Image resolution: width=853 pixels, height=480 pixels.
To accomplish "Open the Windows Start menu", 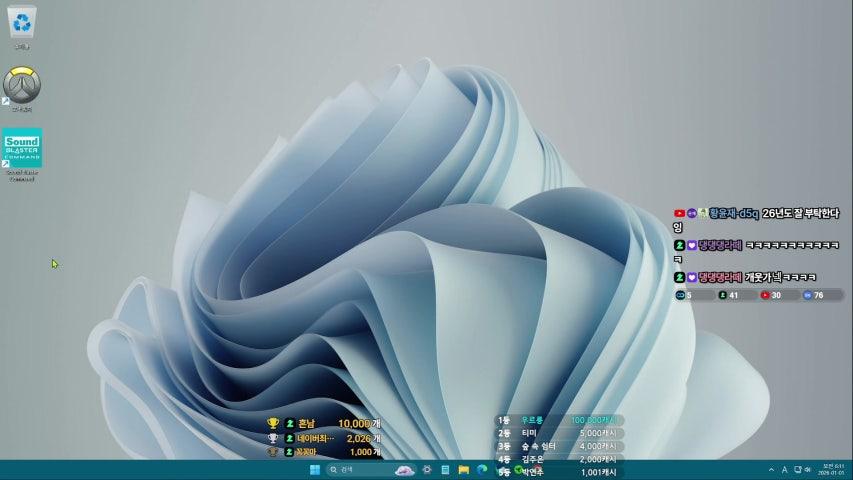I will pyautogui.click(x=315, y=469).
